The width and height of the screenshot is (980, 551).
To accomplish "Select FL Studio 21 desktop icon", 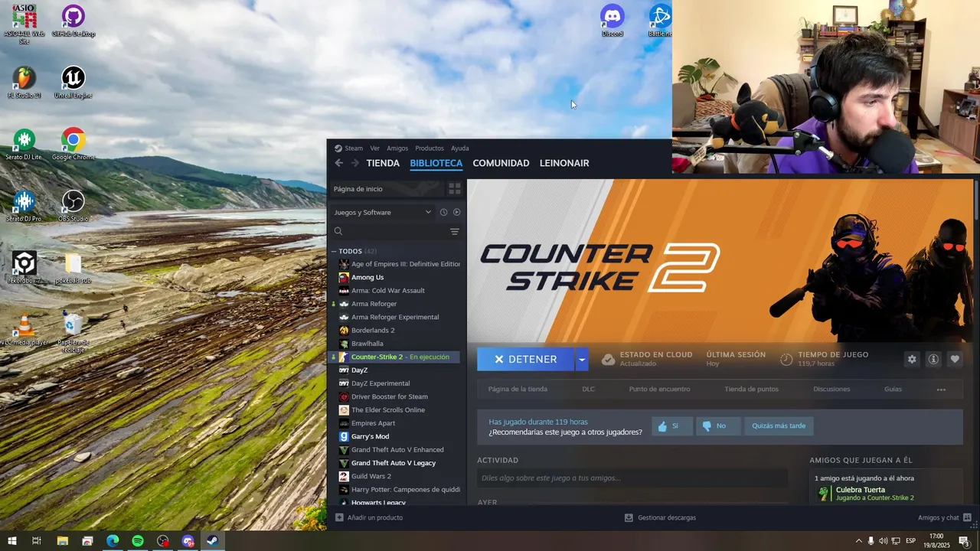I will 24,83.
